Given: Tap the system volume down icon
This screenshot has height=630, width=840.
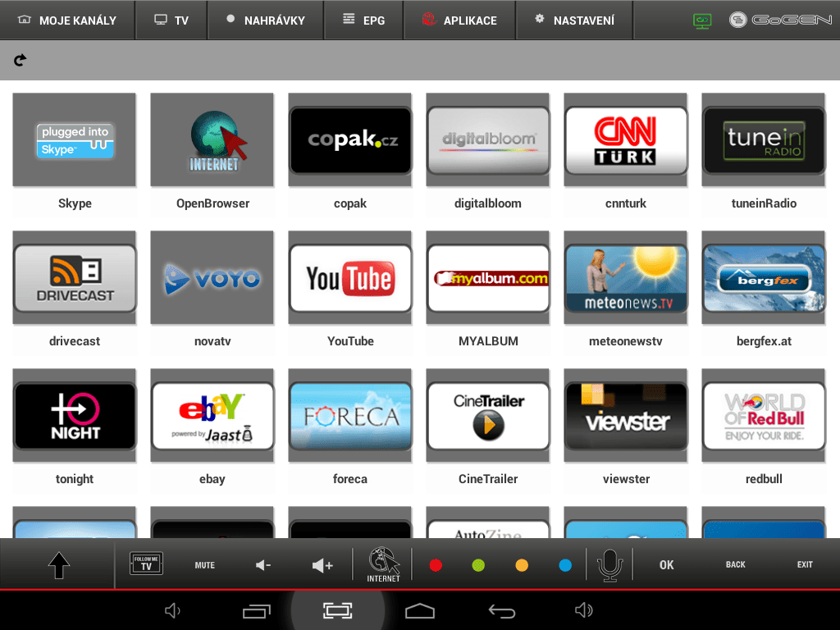Looking at the screenshot, I should 172,610.
